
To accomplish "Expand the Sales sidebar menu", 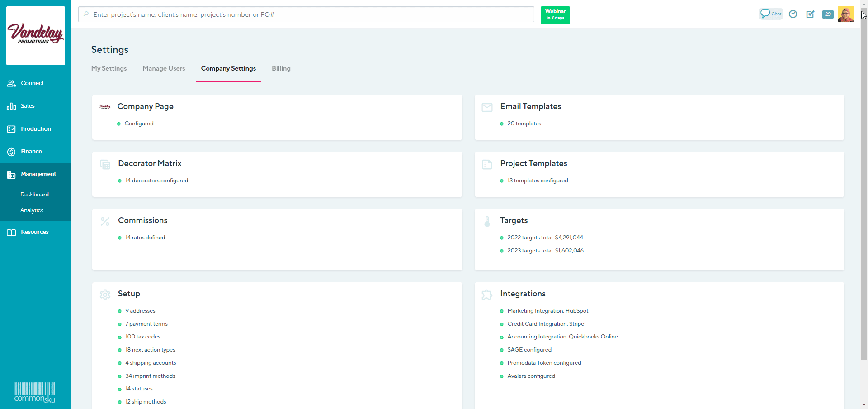I will [x=28, y=106].
